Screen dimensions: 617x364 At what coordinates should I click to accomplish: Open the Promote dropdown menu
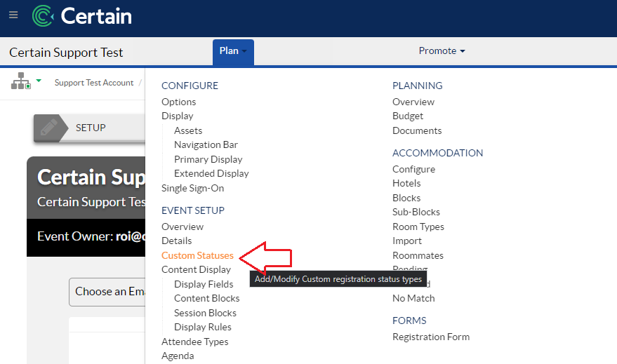(442, 50)
